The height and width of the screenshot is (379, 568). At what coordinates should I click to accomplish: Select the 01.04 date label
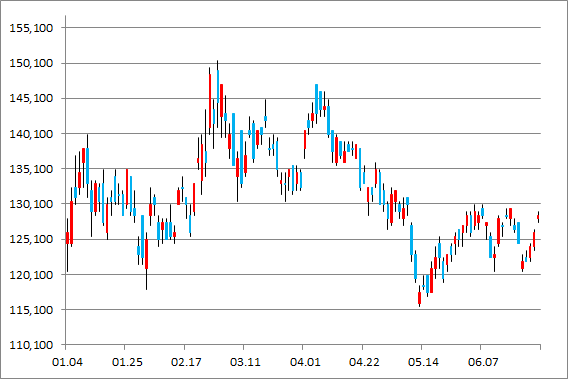pyautogui.click(x=67, y=362)
